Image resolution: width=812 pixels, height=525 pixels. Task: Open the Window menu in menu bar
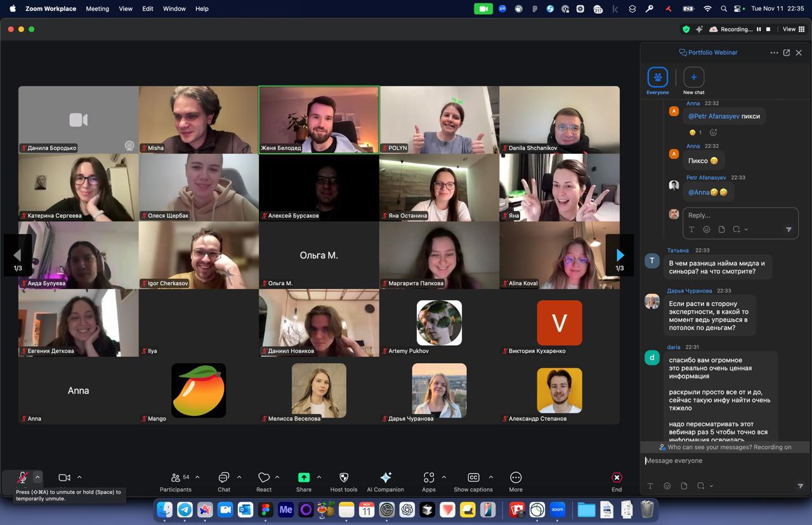point(174,9)
